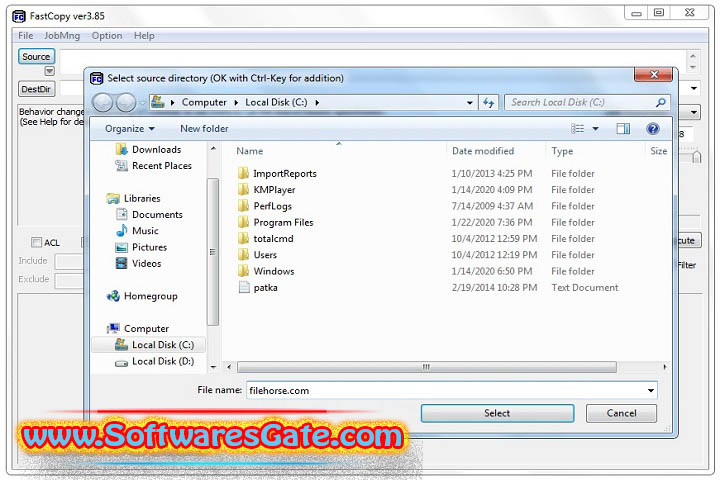This screenshot has width=720, height=480.
Task: Click the Include filter field in FastCopy
Action: pos(69,261)
